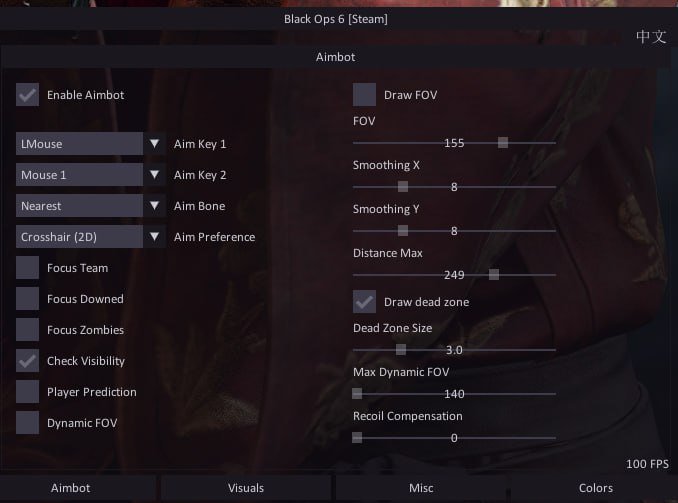678x503 pixels.
Task: Disable the Draw dead zone checkbox
Action: pyautogui.click(x=364, y=302)
